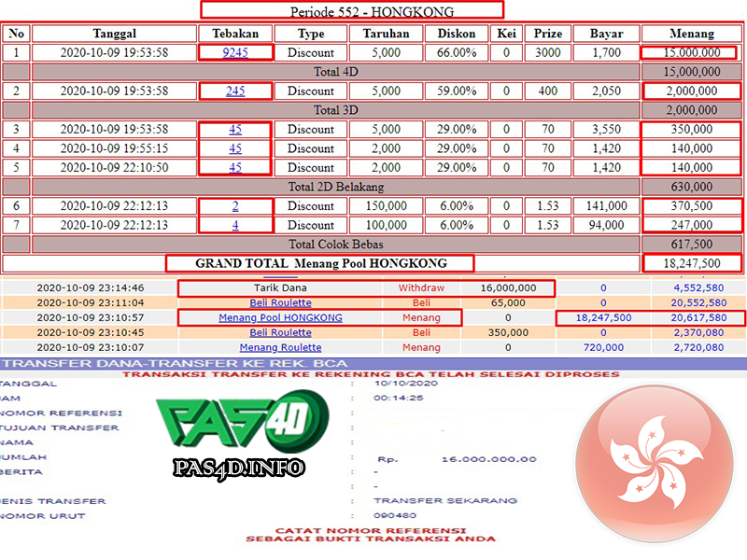
Task: Select the NOMOR URUT value 090480
Action: pyautogui.click(x=395, y=515)
